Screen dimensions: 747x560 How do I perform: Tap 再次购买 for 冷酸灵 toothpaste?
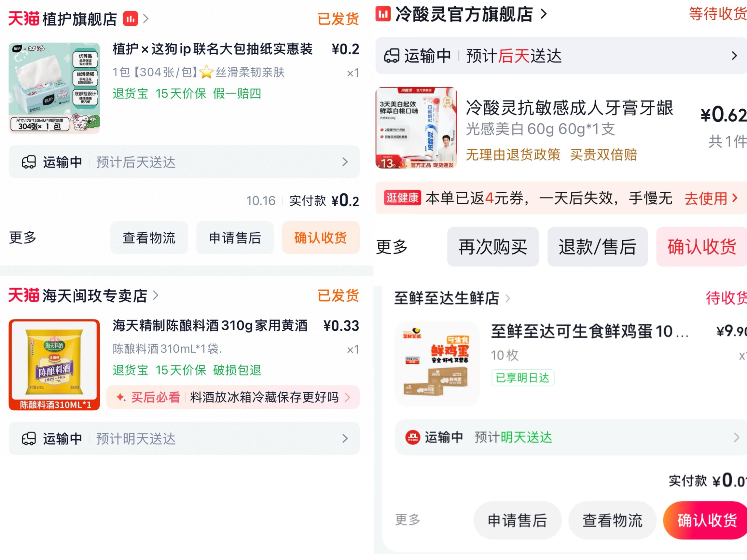pyautogui.click(x=493, y=247)
